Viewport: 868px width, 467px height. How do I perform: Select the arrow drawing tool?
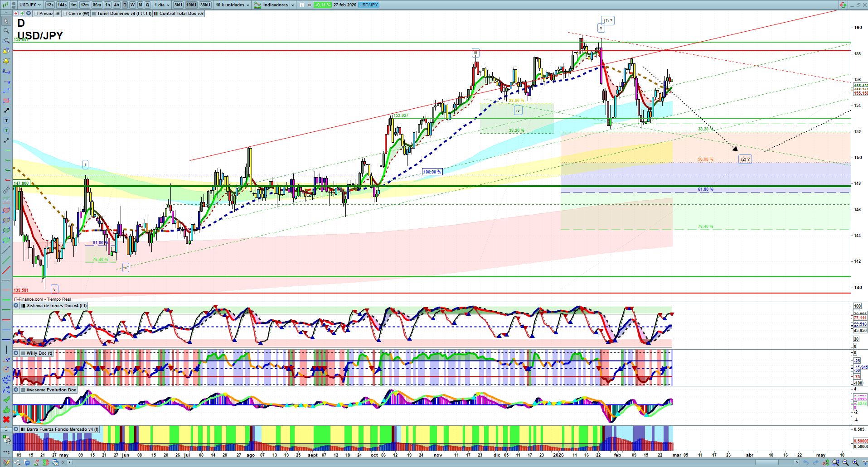[x=6, y=111]
